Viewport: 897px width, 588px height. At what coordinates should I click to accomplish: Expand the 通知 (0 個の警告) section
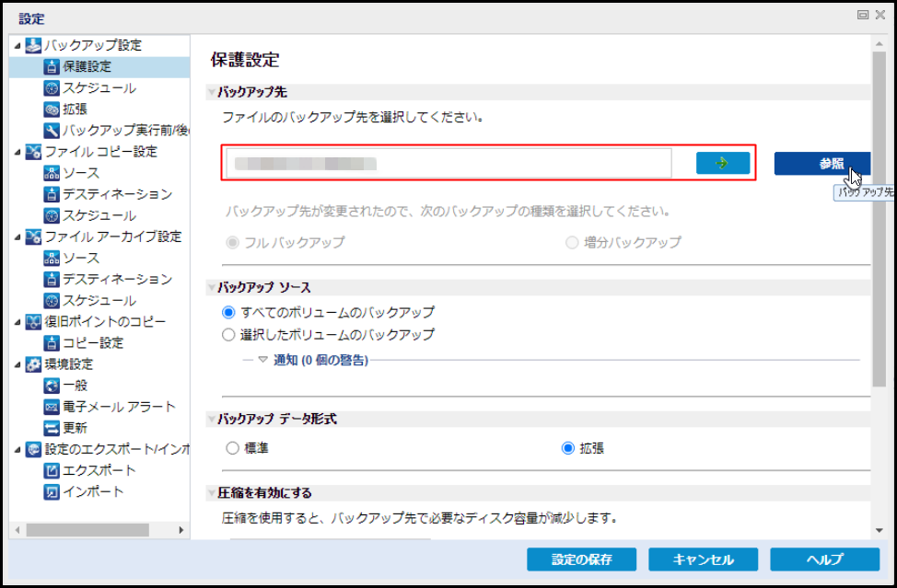click(x=262, y=360)
